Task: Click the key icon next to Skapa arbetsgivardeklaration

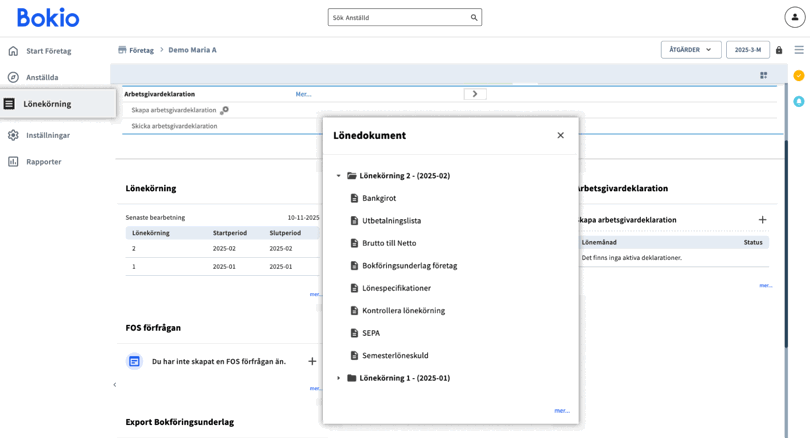Action: pyautogui.click(x=224, y=110)
